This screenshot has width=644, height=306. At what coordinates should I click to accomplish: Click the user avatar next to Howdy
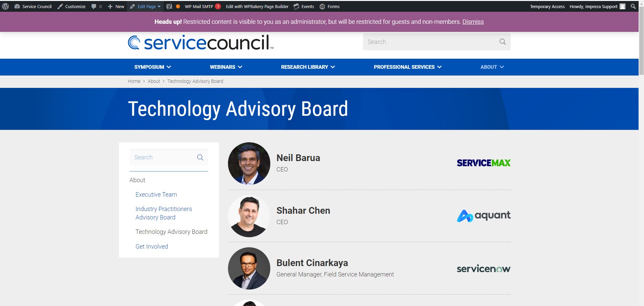(623, 6)
